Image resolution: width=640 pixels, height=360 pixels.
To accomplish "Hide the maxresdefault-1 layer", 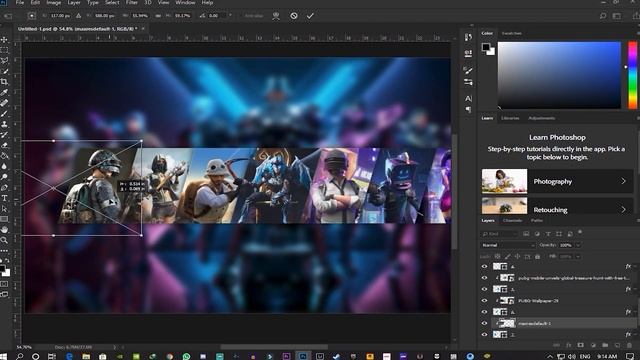I will click(484, 323).
